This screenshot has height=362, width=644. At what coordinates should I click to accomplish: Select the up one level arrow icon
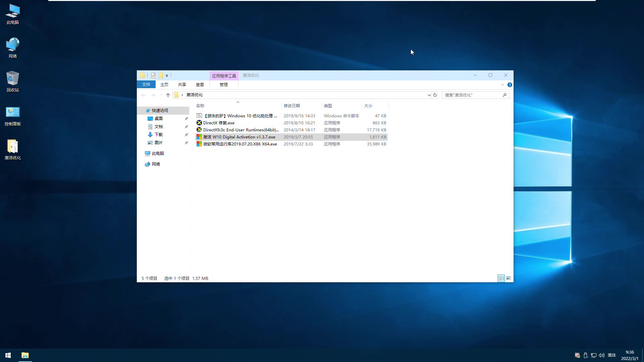click(167, 95)
